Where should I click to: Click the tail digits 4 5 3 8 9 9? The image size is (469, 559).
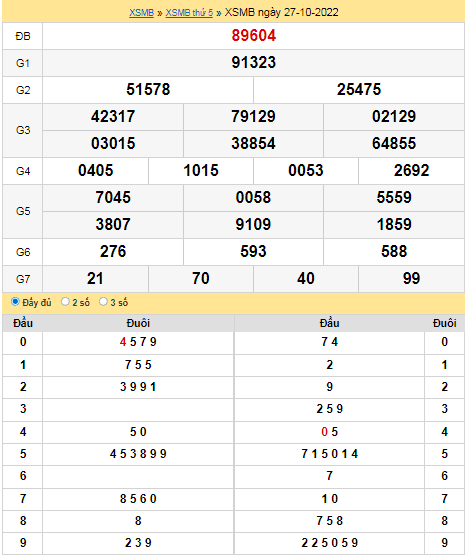[138, 454]
